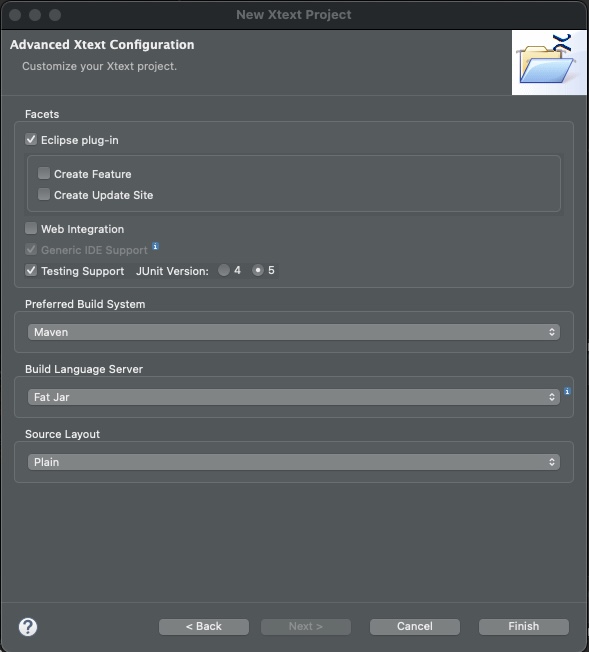Screen dimensions: 589x652
Task: Click info icon beside Fat Jar dropdown
Action: pos(567,391)
